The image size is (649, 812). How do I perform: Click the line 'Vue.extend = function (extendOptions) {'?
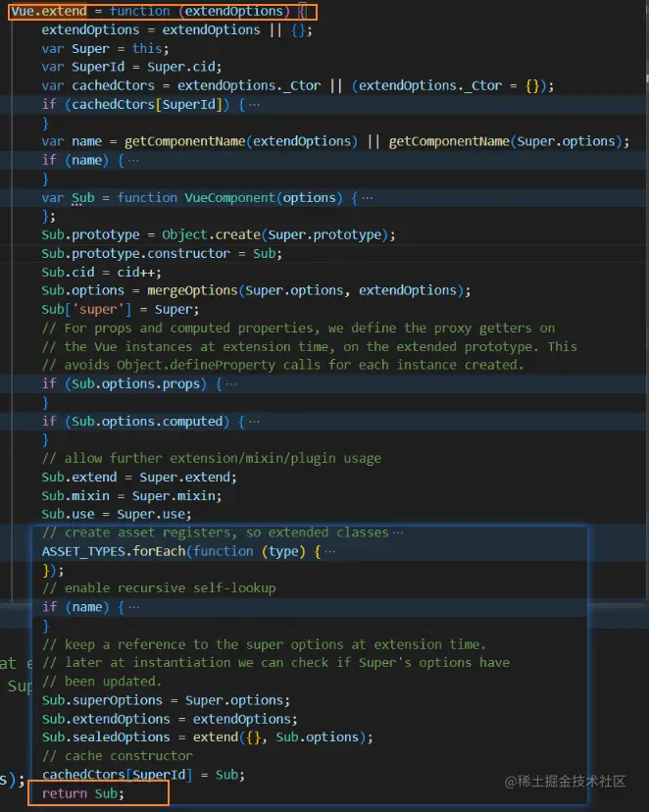coord(160,12)
